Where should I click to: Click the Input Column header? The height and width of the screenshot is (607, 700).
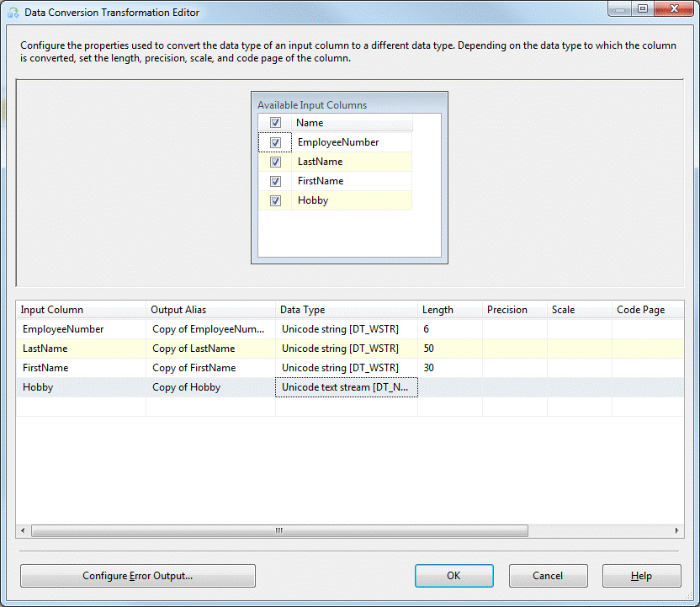pos(81,310)
